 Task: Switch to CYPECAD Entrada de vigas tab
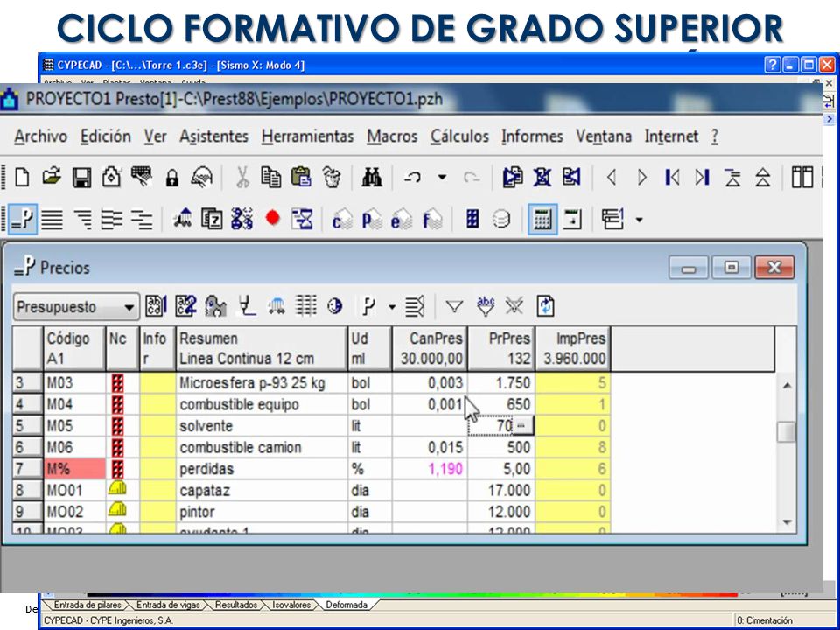coord(168,605)
